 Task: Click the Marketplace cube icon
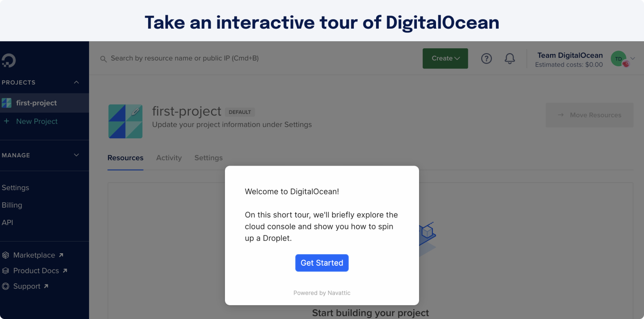click(6, 255)
